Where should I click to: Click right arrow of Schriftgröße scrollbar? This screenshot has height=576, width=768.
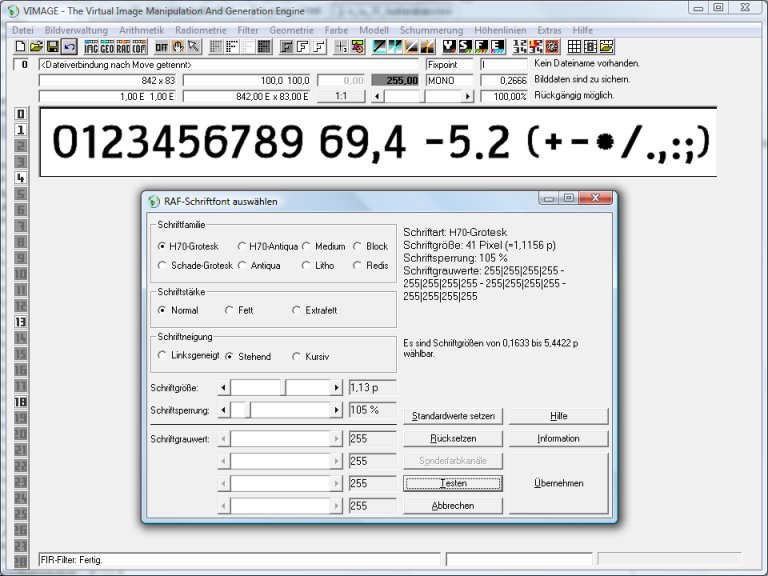(x=337, y=387)
